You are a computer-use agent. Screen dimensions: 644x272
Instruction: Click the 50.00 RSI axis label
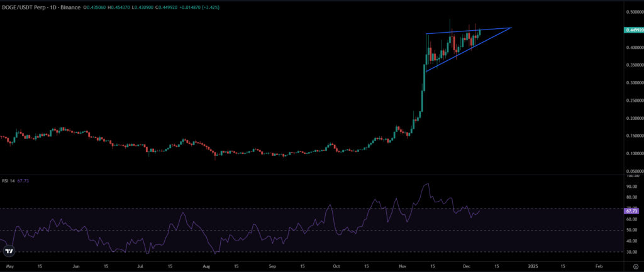pos(631,230)
